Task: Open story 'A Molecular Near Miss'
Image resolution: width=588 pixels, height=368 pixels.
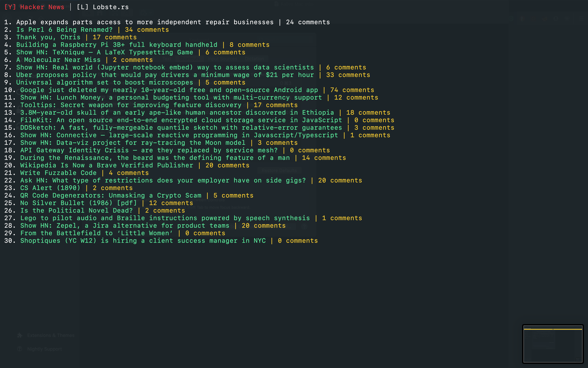Action: (58, 60)
